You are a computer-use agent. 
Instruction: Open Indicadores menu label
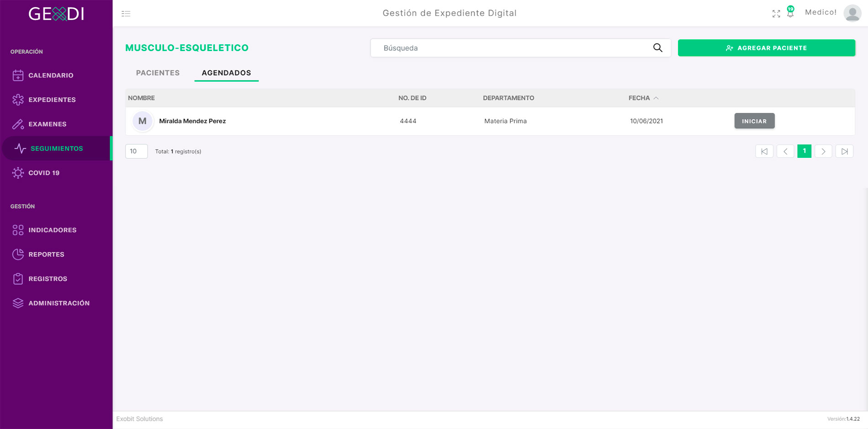tap(53, 230)
